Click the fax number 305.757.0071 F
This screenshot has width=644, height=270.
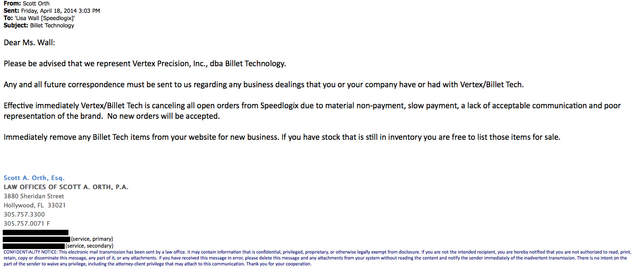tap(27, 223)
